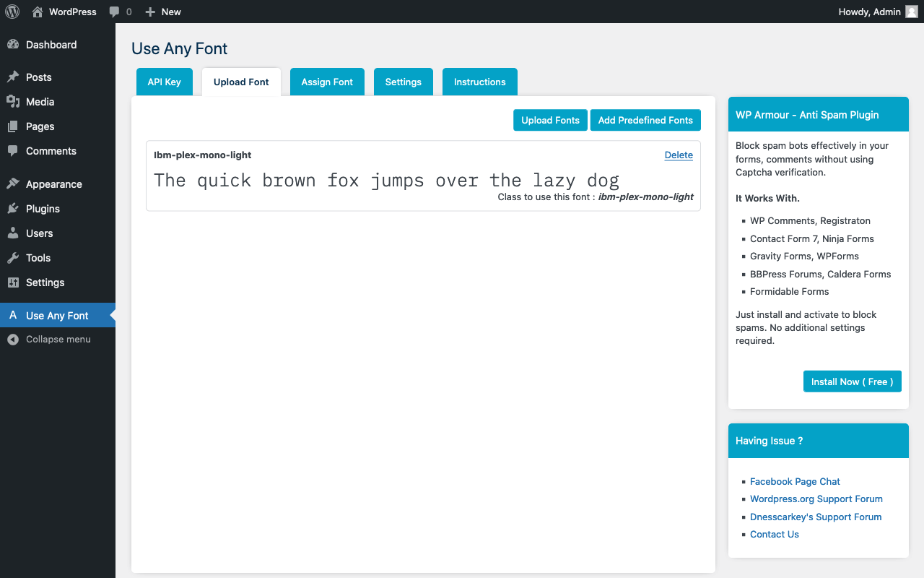Click the Tools wrench icon
This screenshot has width=924, height=578.
13,258
